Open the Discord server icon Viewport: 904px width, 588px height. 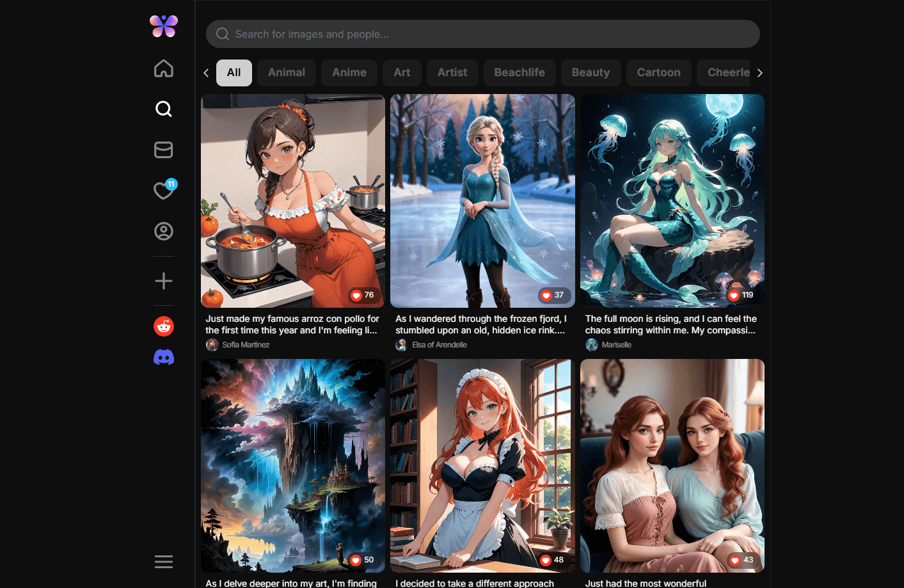(164, 357)
